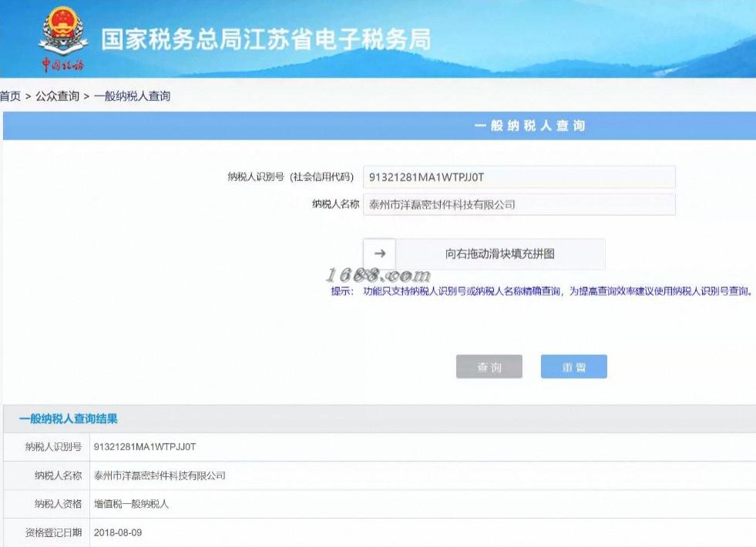Select the 增值税一般纳税人 cell
Viewport: 756px width, 547px height.
[x=131, y=504]
